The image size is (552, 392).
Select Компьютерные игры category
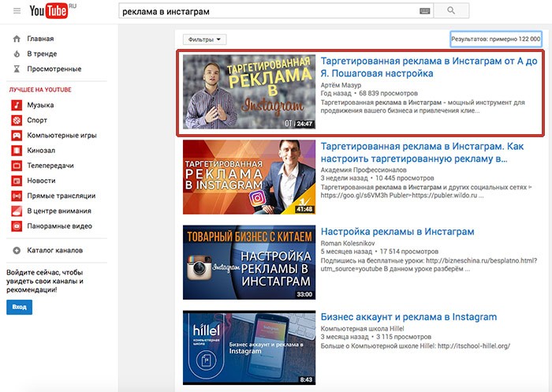click(x=62, y=135)
